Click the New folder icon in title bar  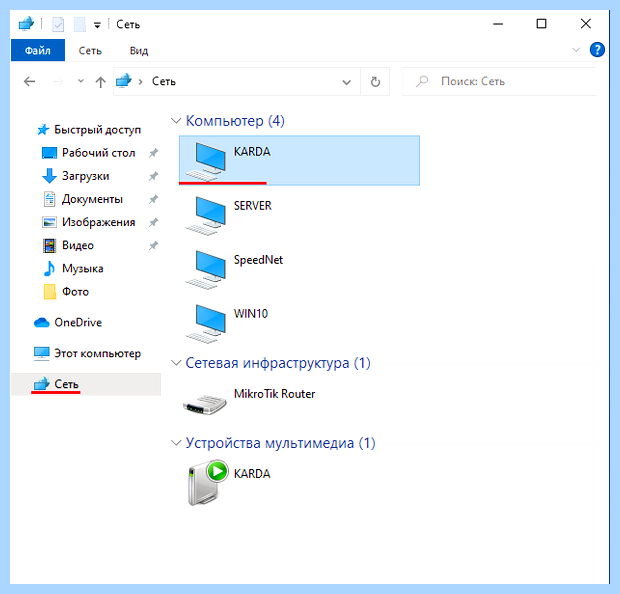pyautogui.click(x=80, y=25)
